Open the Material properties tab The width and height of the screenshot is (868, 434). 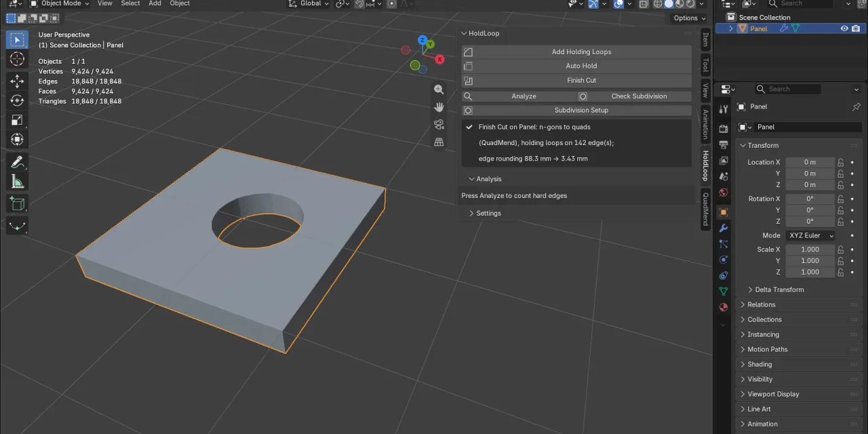[x=723, y=307]
